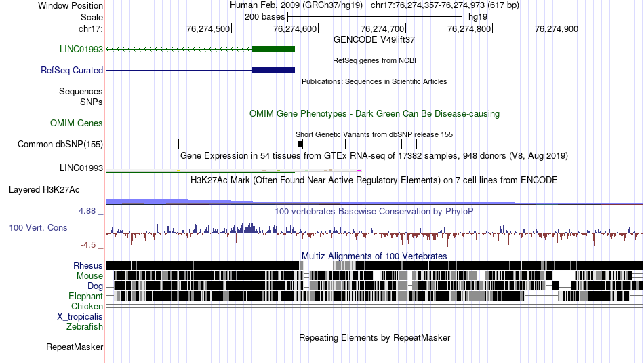Viewport: 644px width, 363px height.
Task: Click the X_tropicalis alignment label
Action: tap(80, 317)
